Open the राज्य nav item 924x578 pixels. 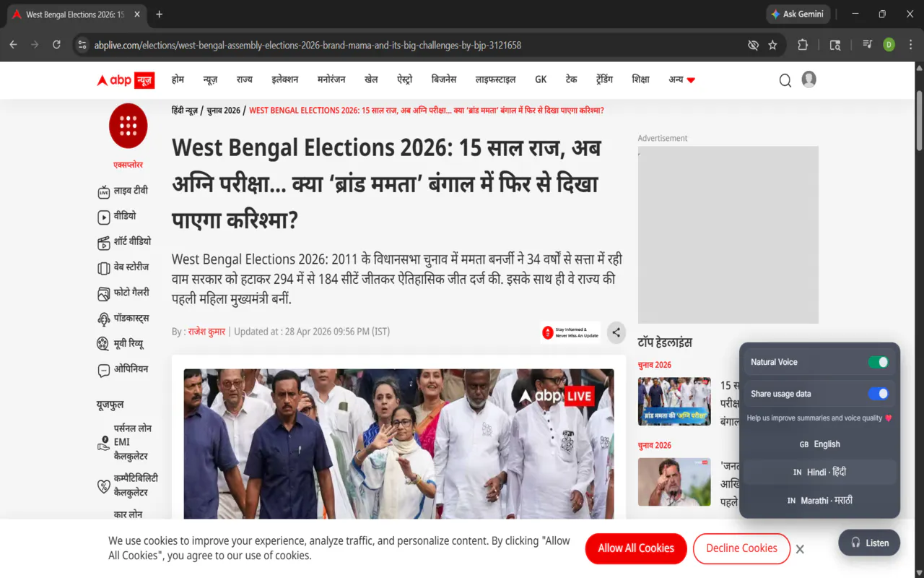(x=244, y=79)
